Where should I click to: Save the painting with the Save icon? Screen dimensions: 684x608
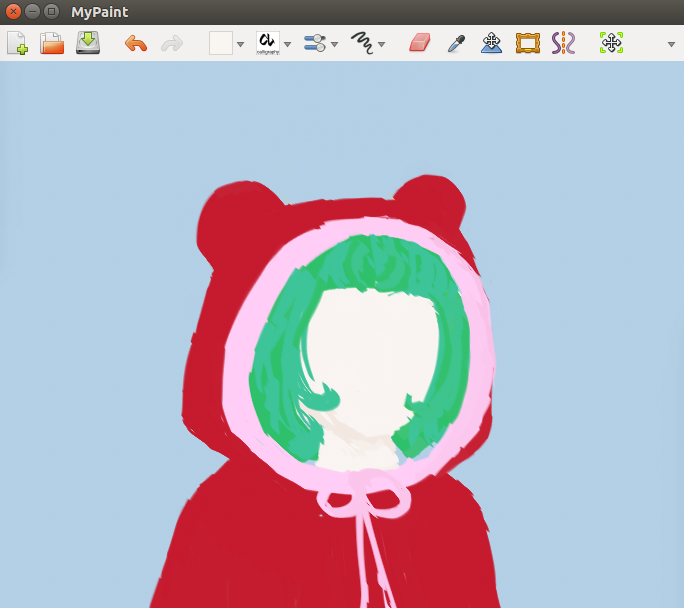click(88, 43)
